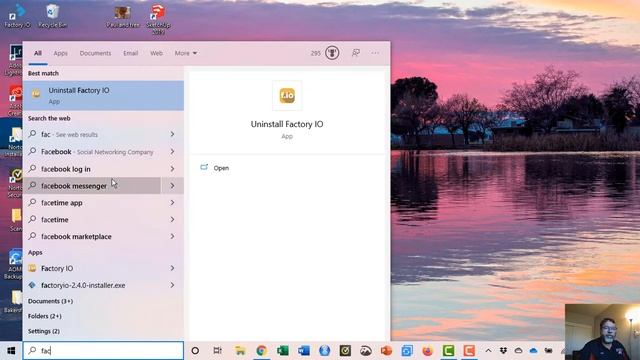
Task: Expand the 'facebook marketplace' arrow
Action: coord(172,236)
